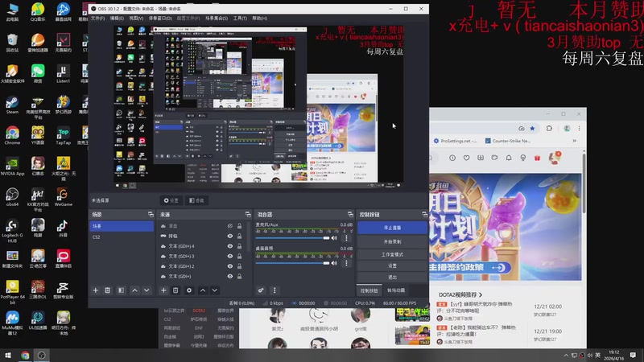Open notification center icon in taskbar

click(x=633, y=355)
